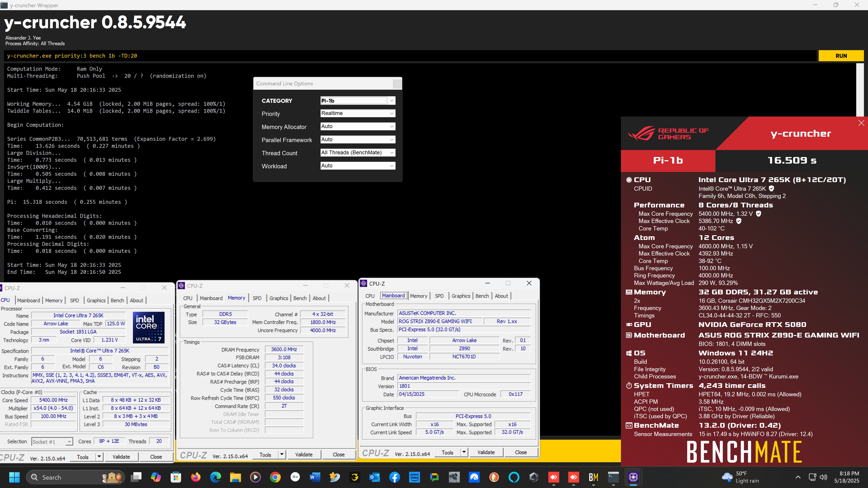Open volume control in system tray
868x488 pixels.
823,477
